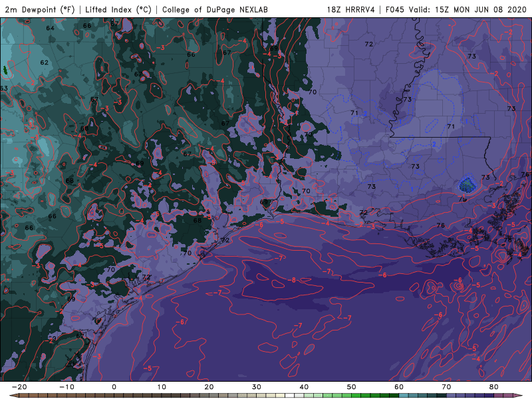Click the '60' color scale label
Screen dimensions: 532x399
tap(399, 387)
